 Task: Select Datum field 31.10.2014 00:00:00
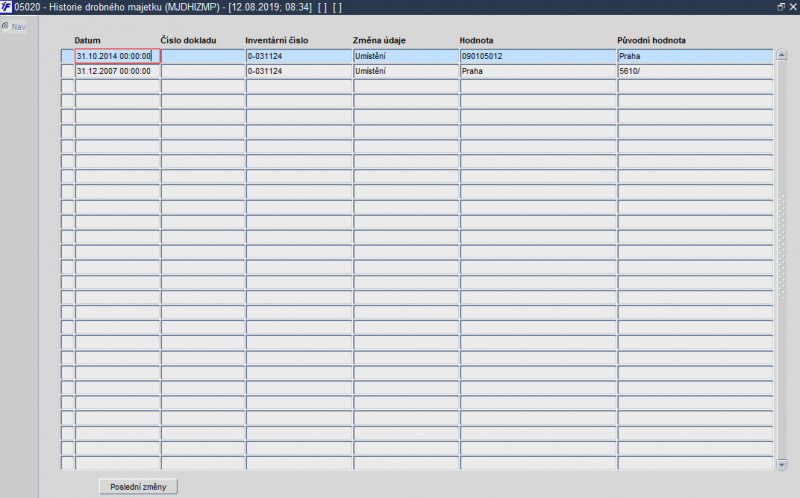pyautogui.click(x=117, y=56)
